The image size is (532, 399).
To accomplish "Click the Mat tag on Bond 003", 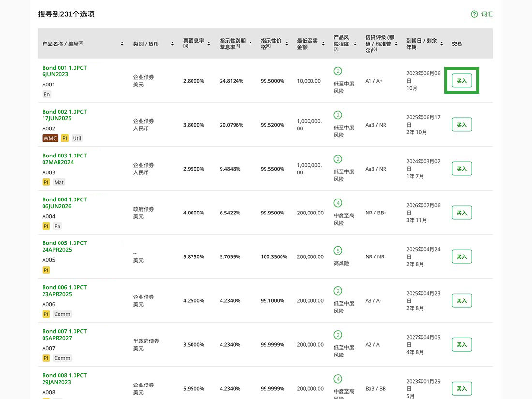I will pos(59,183).
